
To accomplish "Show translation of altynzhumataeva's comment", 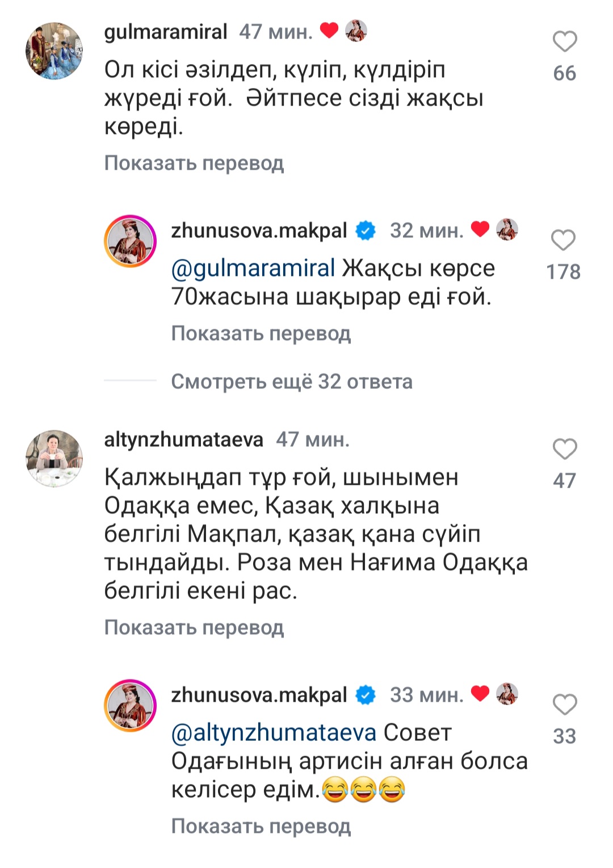I will pyautogui.click(x=194, y=628).
